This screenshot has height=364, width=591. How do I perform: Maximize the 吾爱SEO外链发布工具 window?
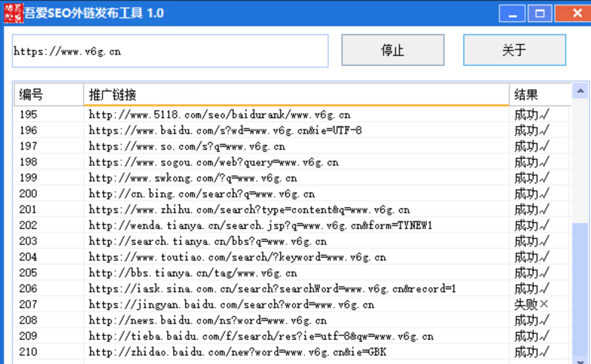[x=540, y=13]
